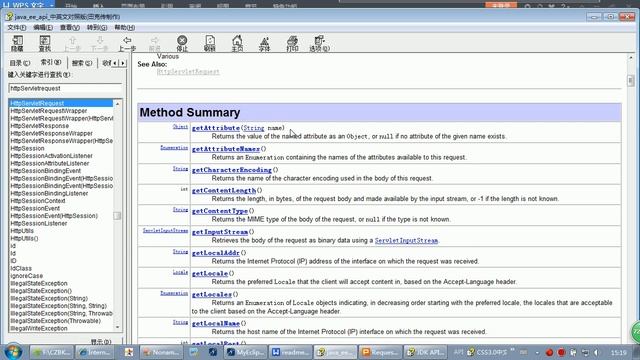Click the greyed up-arrow Previous toolbar icon

click(x=72, y=43)
